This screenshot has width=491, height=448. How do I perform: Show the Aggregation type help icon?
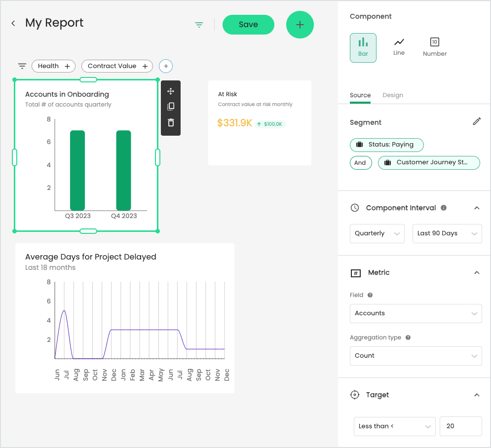tap(408, 337)
